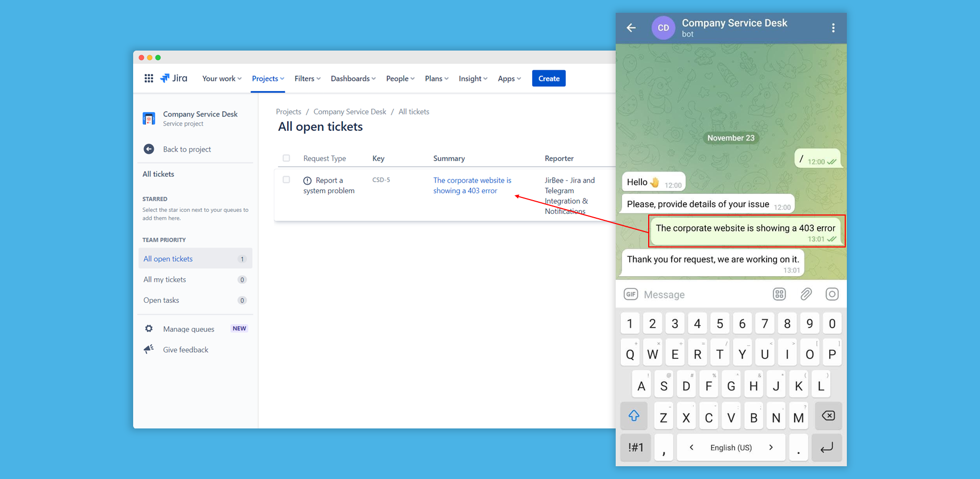Click the Jira logo
Screen dimensions: 980x479
point(174,78)
